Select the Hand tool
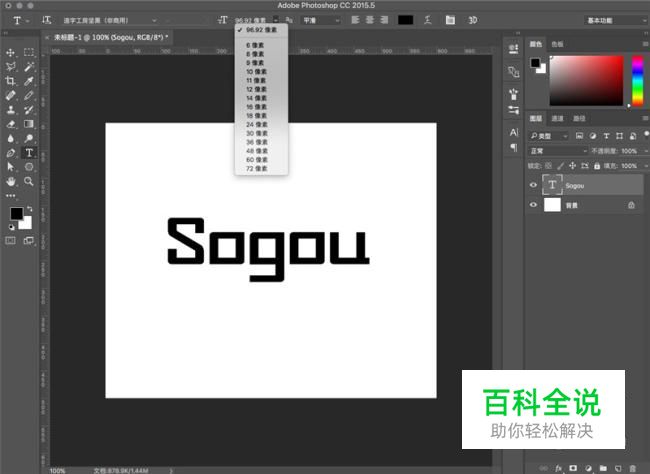 point(10,181)
